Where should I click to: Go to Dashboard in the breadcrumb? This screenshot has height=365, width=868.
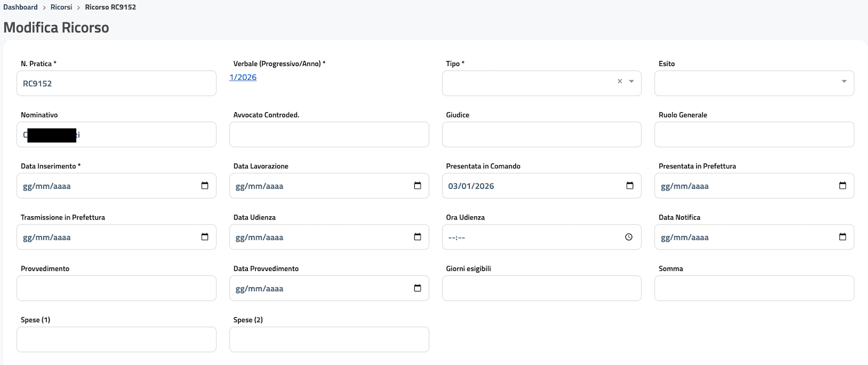point(21,7)
